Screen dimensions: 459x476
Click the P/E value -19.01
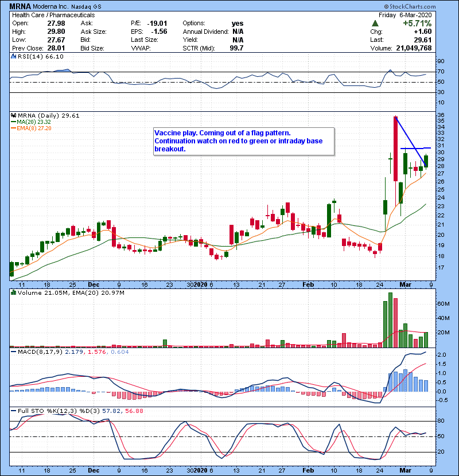coord(157,24)
